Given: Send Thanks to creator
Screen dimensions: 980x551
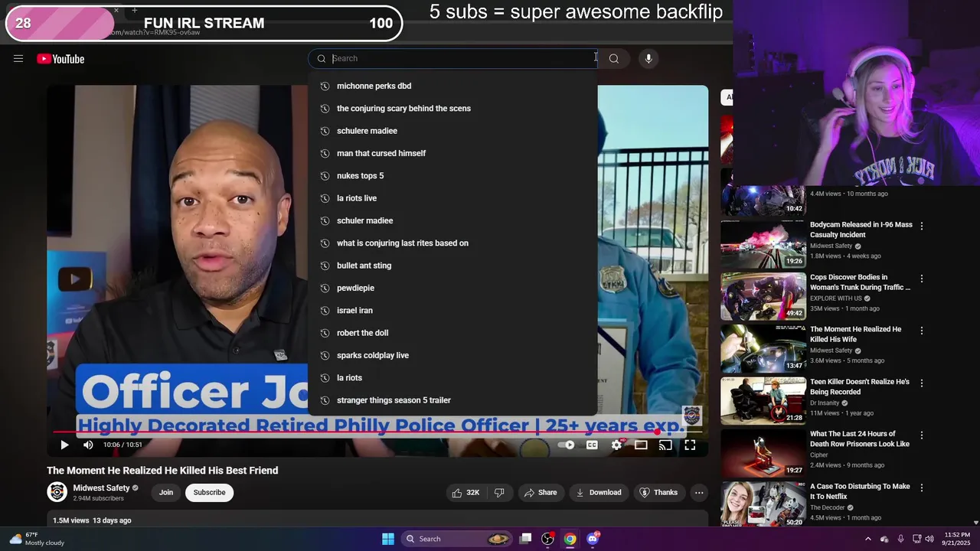Looking at the screenshot, I should [x=658, y=492].
